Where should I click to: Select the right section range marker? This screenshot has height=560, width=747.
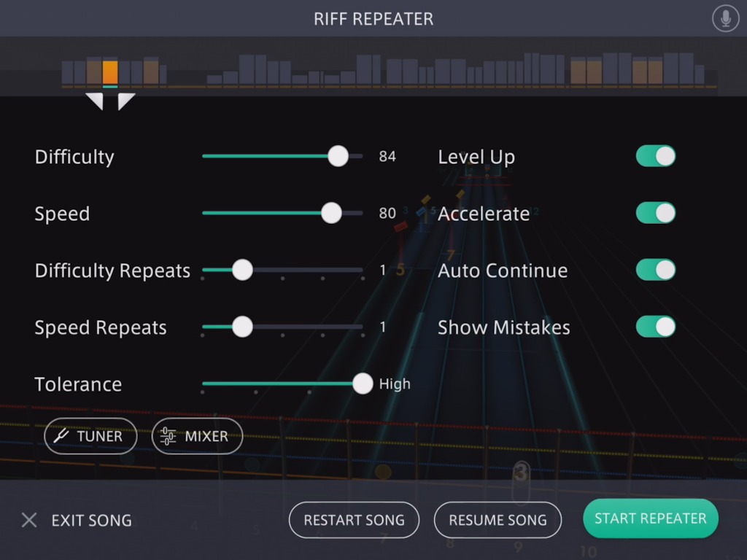click(x=126, y=101)
